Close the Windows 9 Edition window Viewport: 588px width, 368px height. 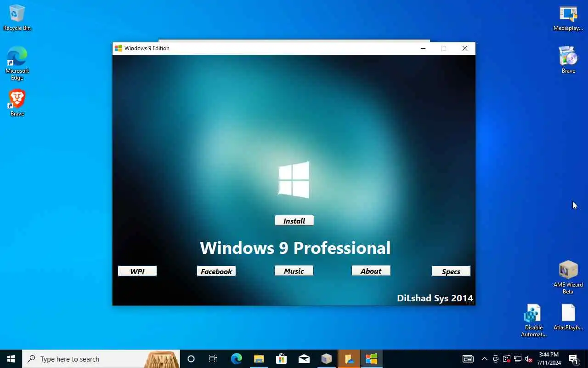point(465,48)
